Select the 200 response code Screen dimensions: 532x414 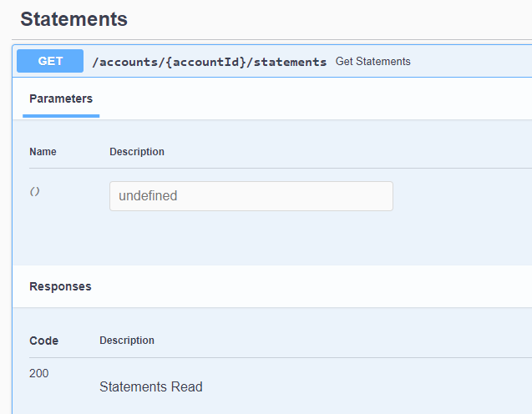click(39, 373)
